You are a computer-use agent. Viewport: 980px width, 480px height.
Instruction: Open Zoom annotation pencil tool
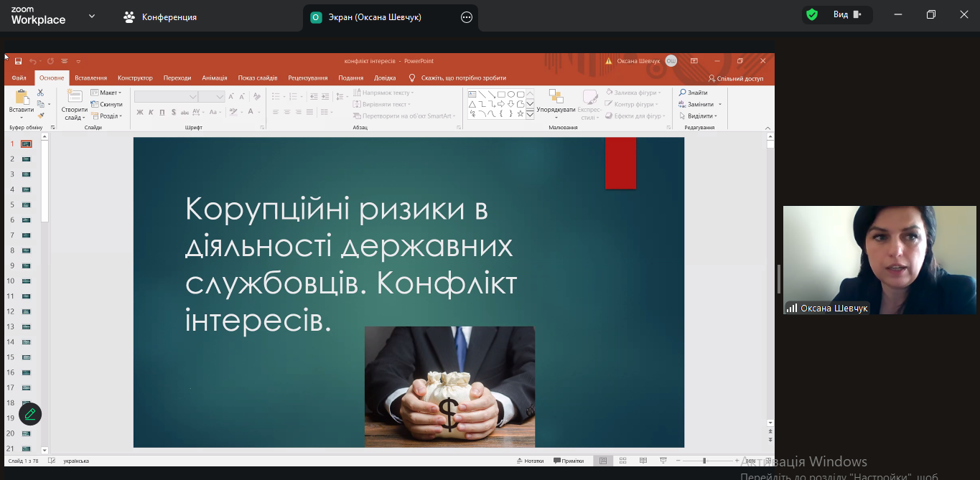pyautogui.click(x=30, y=414)
